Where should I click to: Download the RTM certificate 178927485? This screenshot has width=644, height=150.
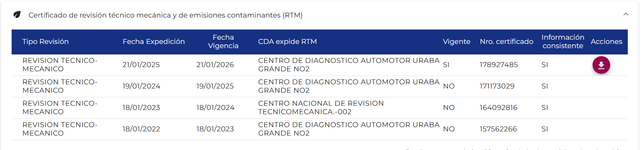(601, 65)
